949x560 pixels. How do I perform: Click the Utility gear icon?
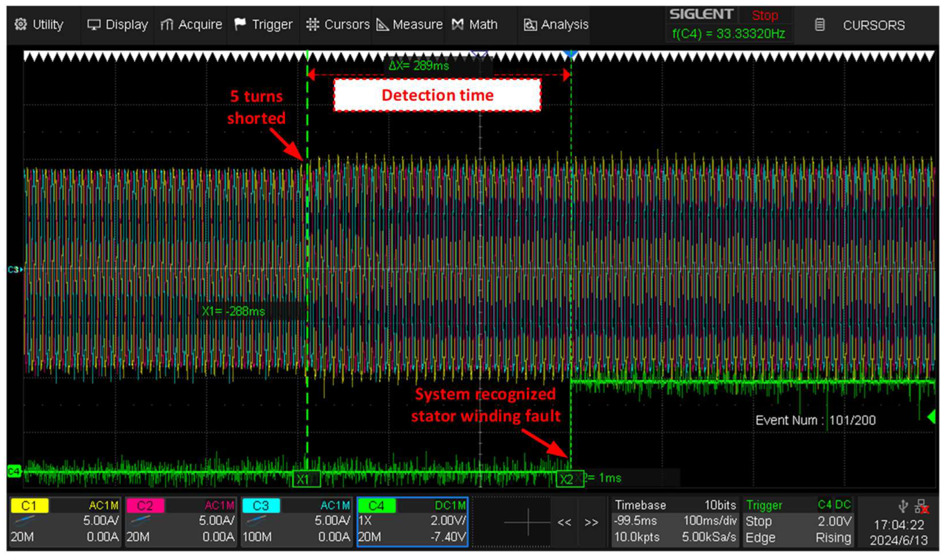(x=20, y=24)
